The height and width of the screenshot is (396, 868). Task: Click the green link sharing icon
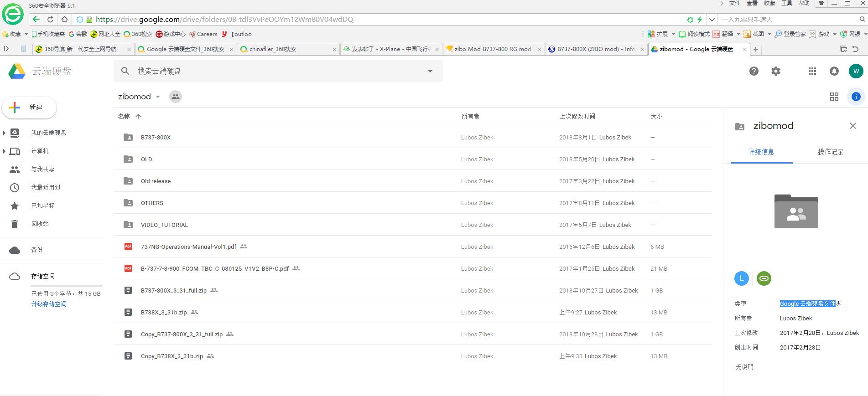(x=764, y=278)
